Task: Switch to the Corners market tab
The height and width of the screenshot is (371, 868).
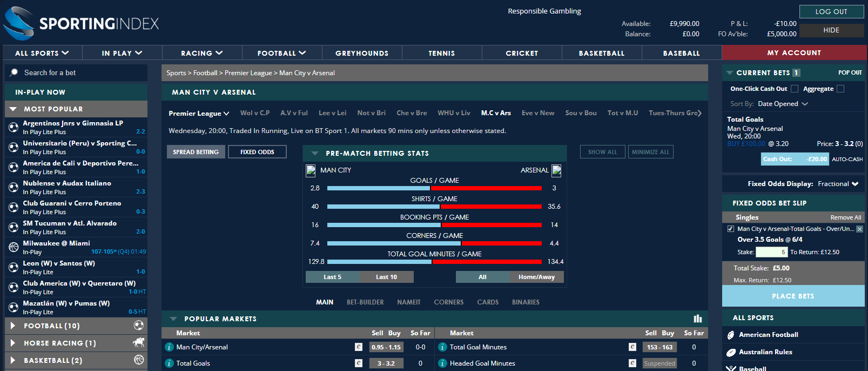Action: 448,302
